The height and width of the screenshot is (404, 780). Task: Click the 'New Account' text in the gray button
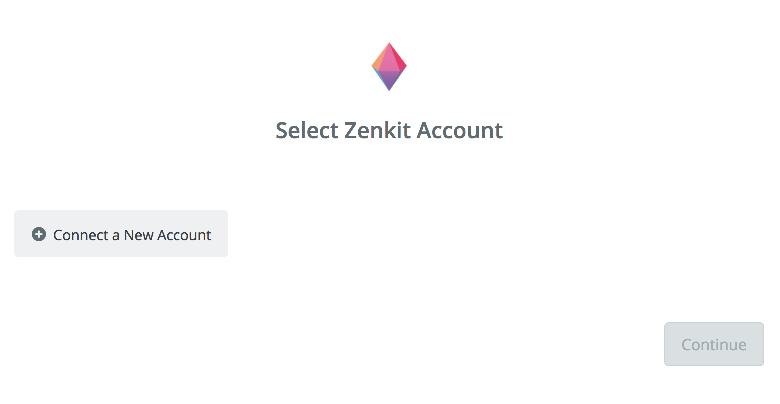click(x=168, y=235)
